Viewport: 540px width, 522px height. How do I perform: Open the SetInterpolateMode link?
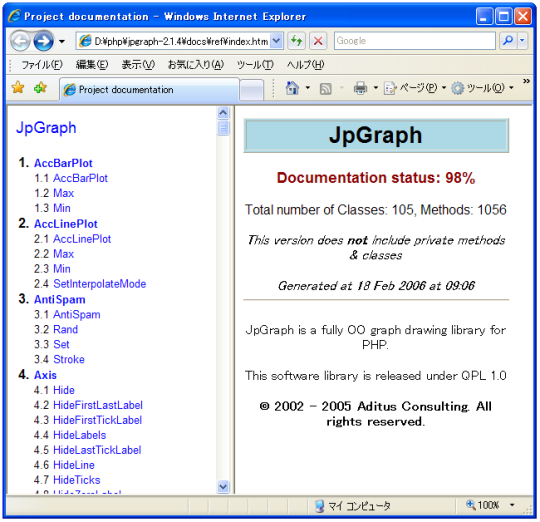[100, 284]
